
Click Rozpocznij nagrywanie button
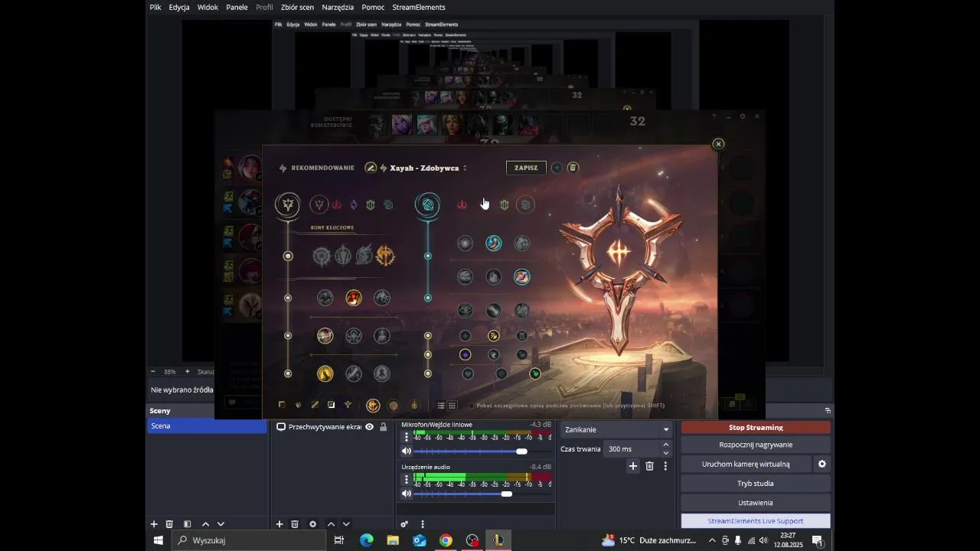(x=756, y=445)
